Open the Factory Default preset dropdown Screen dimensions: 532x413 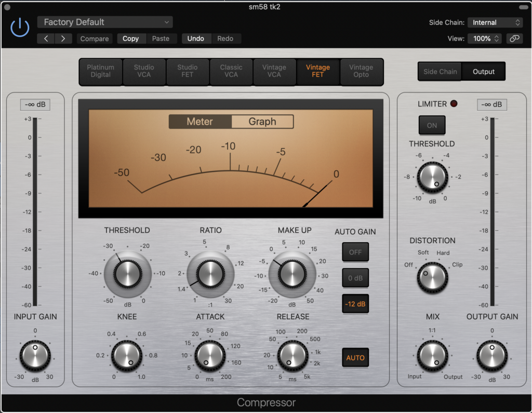coord(105,22)
